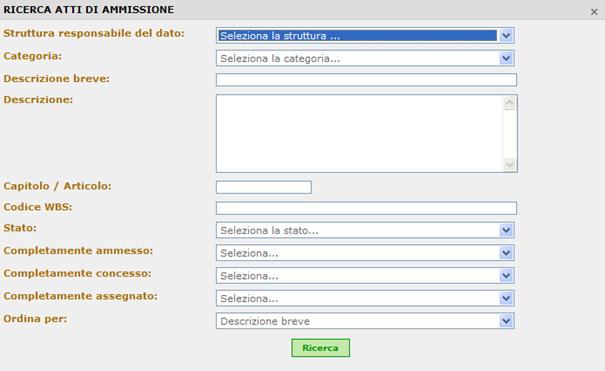Screen dimensions: 605x371
Task: Click the Descrizione scrollbar down arrow
Action: click(x=510, y=165)
